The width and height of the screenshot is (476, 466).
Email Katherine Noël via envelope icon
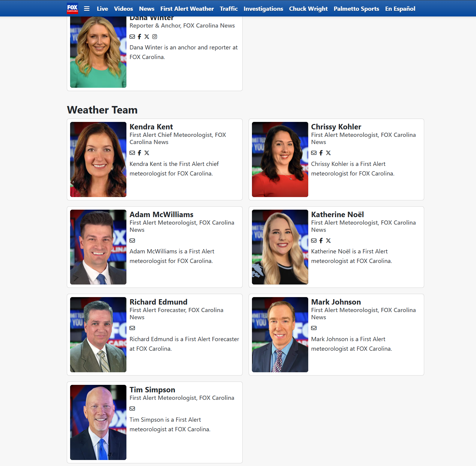(x=314, y=240)
